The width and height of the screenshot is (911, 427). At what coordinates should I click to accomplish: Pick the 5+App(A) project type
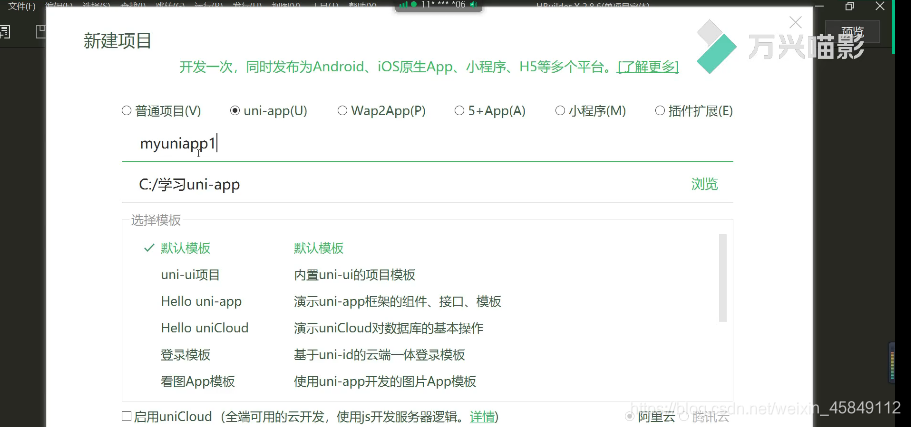click(x=460, y=110)
